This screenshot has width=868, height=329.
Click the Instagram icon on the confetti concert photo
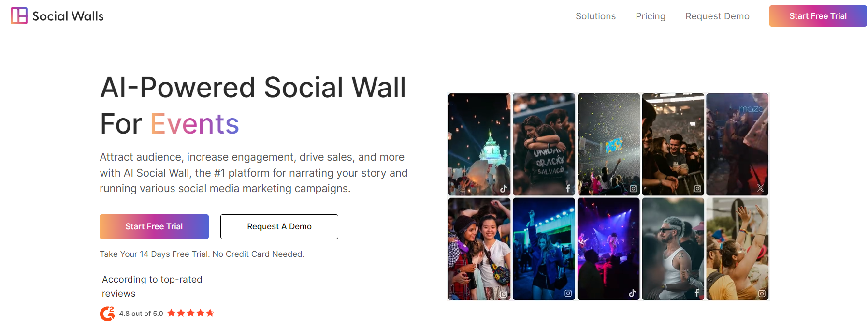coord(633,188)
